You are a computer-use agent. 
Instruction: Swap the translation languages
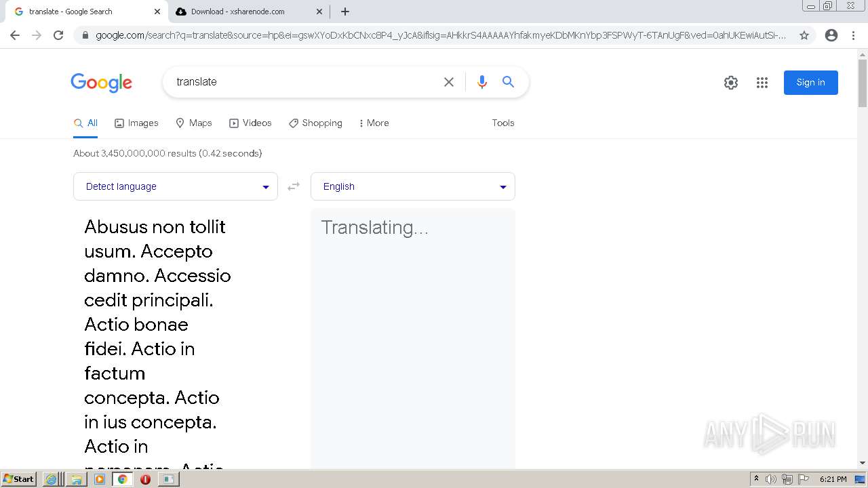tap(294, 186)
